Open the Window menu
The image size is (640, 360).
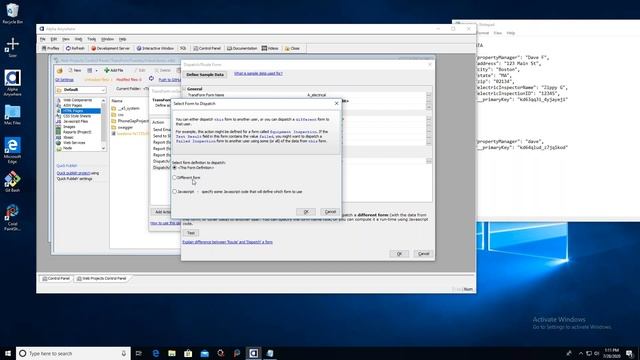[x=107, y=39]
